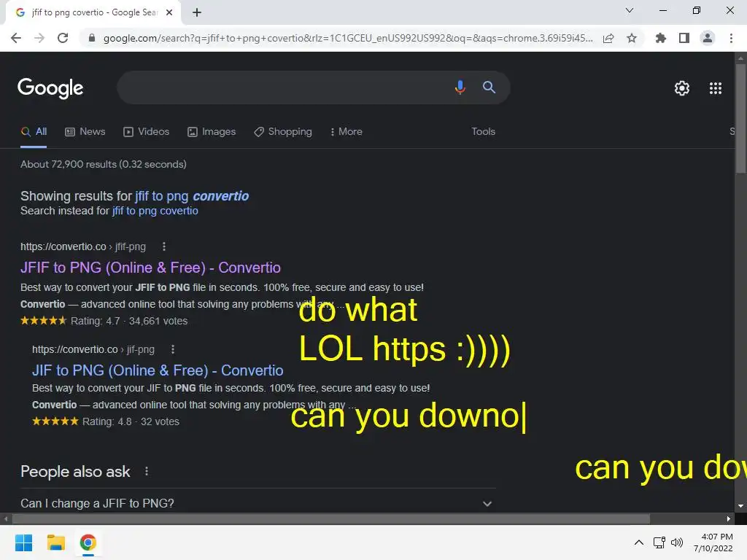Open People also ask options menu
The image size is (747, 560).
pyautogui.click(x=147, y=472)
